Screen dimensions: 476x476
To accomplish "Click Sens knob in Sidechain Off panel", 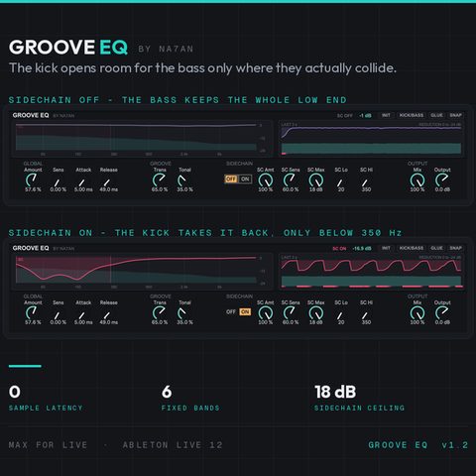I will pyautogui.click(x=58, y=182).
